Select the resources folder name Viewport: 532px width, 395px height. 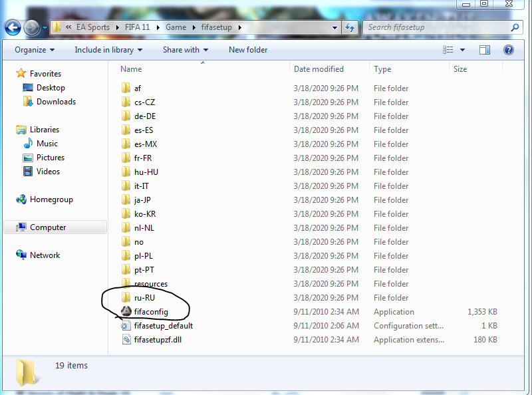point(151,284)
